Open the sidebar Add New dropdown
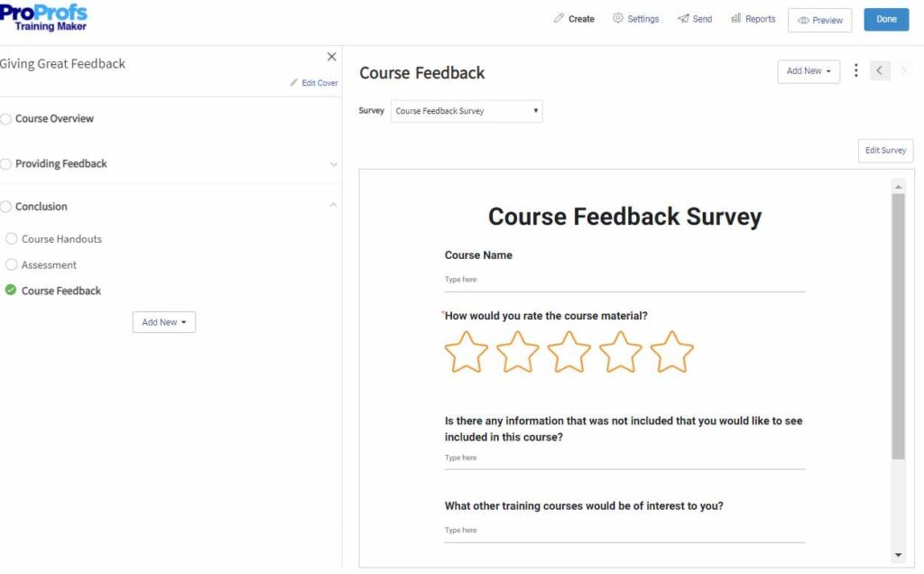This screenshot has height=574, width=924. click(163, 321)
